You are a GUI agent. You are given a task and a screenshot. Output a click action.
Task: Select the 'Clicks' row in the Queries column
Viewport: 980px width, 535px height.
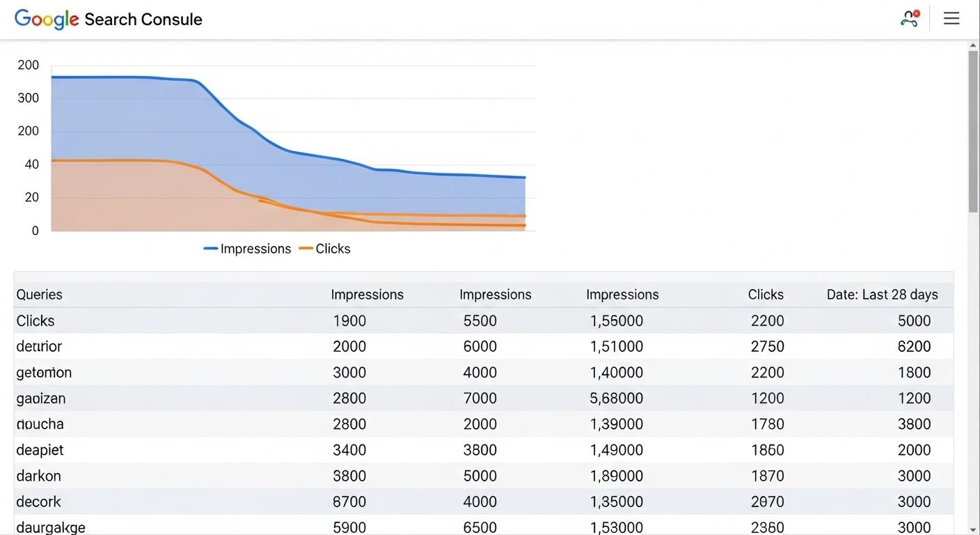tap(35, 321)
